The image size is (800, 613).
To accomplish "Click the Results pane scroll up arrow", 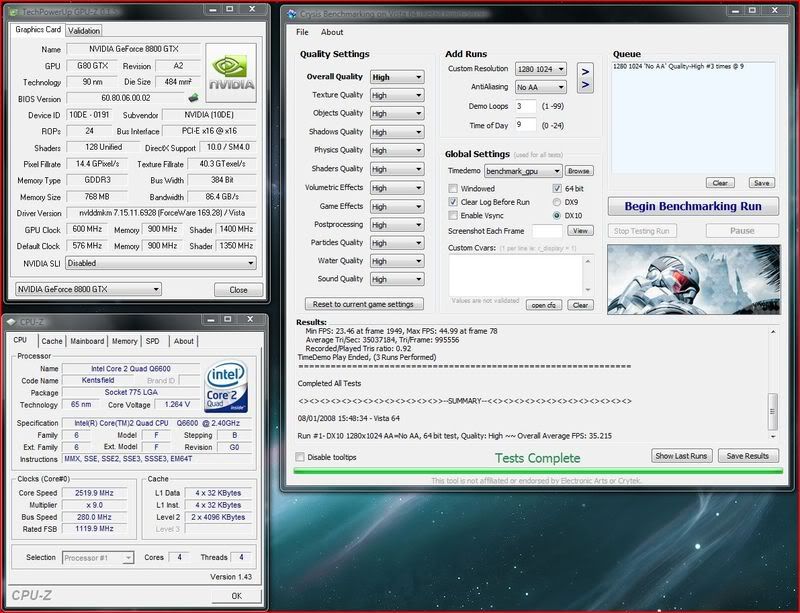I will coord(773,332).
